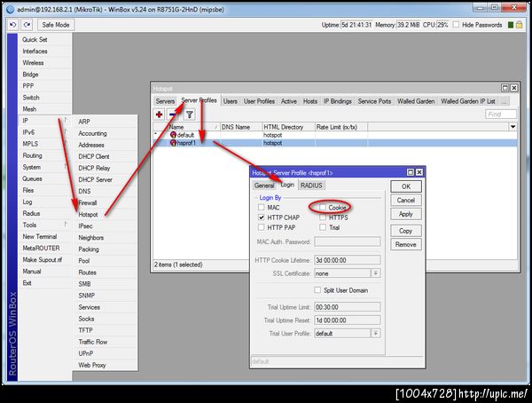
Task: Click the icon beside the default profile row
Action: click(x=173, y=135)
